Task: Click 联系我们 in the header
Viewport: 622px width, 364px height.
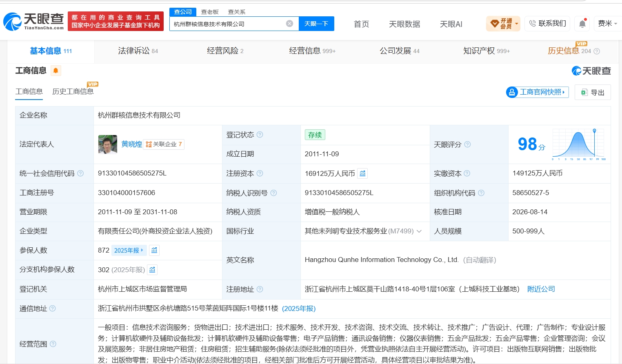Action: (x=548, y=24)
